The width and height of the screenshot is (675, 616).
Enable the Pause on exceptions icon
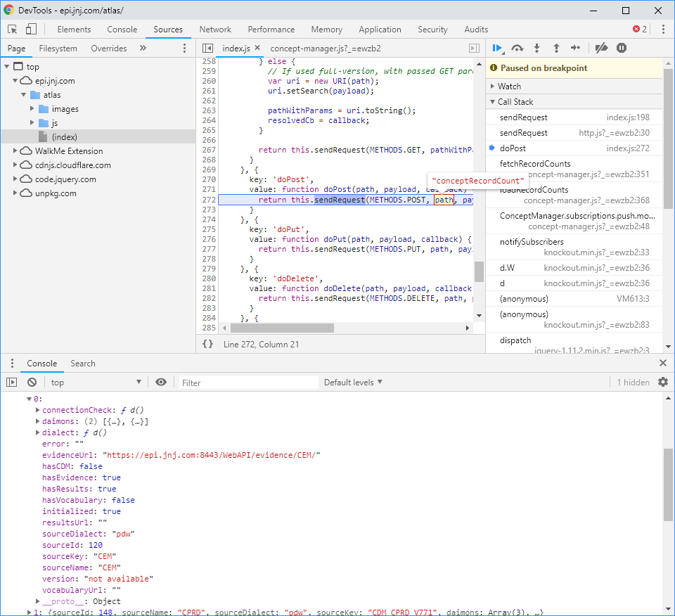click(x=622, y=48)
